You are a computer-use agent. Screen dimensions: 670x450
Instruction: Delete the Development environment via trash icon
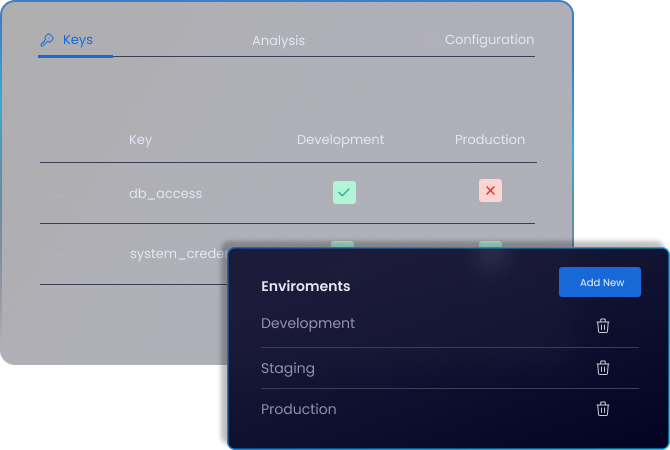click(603, 326)
